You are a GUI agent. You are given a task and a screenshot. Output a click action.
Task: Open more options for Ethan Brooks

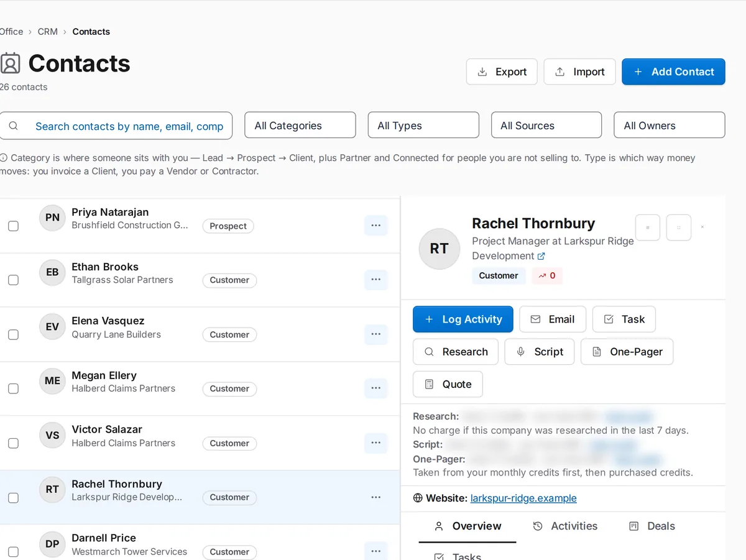pyautogui.click(x=375, y=280)
